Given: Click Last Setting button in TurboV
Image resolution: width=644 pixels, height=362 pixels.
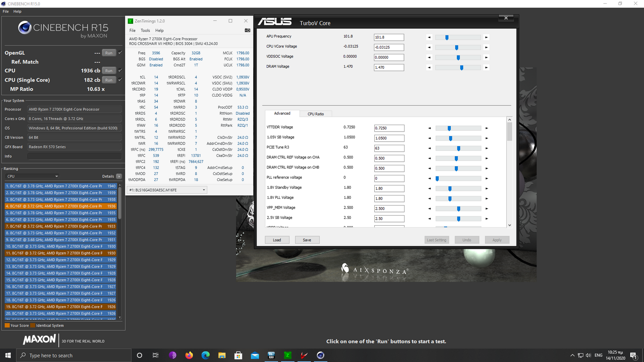Looking at the screenshot, I should point(437,240).
